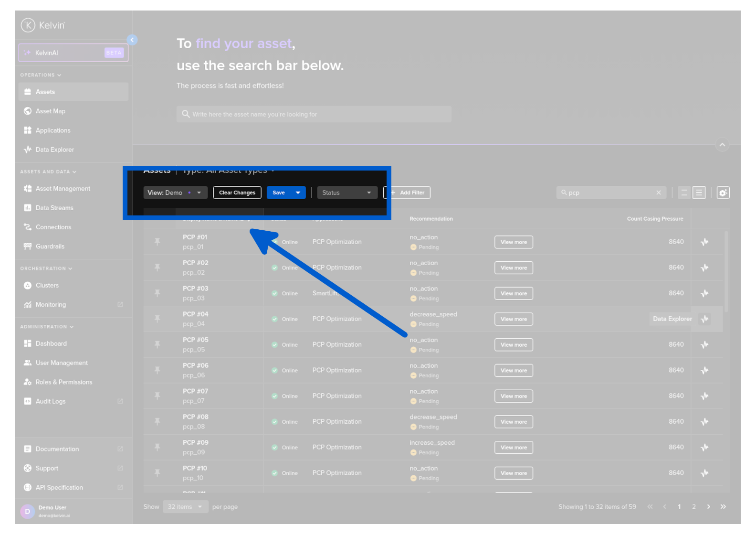
Task: Click View more for PCP #04
Action: point(514,319)
